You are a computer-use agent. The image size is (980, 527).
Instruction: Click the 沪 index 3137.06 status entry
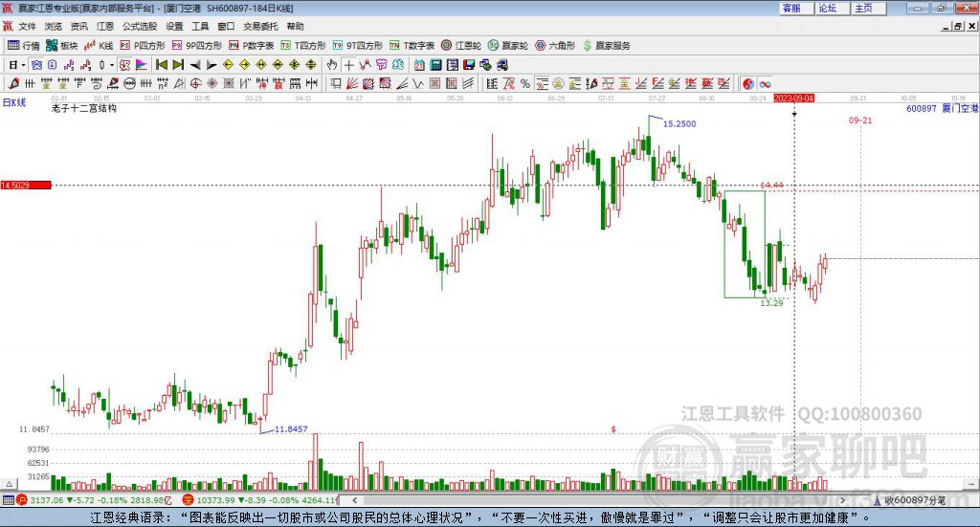pos(94,500)
